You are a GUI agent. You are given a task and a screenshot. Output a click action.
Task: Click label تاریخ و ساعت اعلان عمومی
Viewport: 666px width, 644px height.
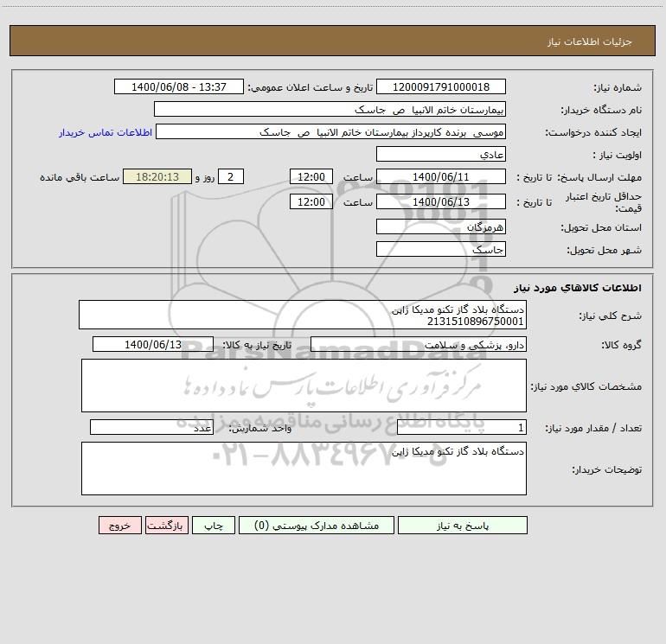[x=310, y=87]
